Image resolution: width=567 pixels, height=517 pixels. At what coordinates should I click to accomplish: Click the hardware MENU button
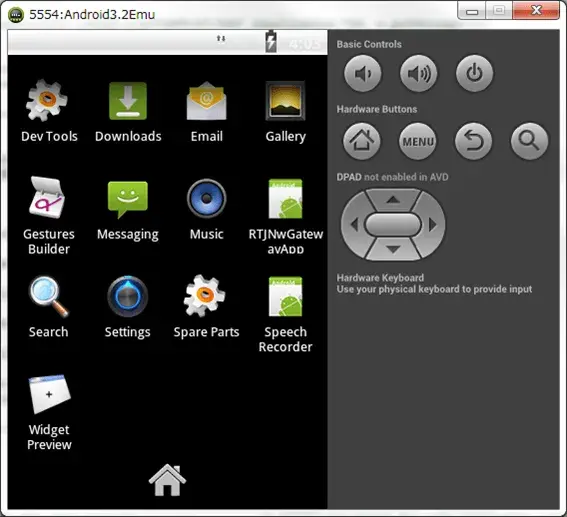tap(418, 141)
